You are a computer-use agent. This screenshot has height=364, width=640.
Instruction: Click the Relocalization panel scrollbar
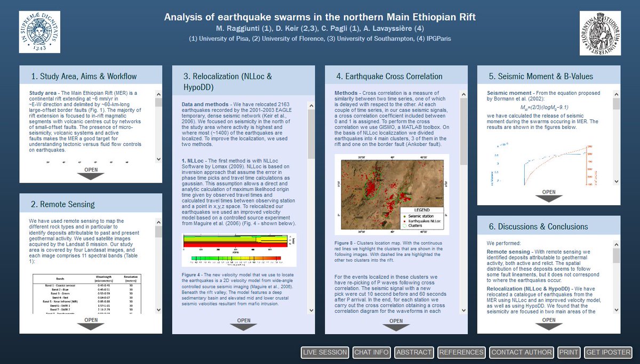311,208
